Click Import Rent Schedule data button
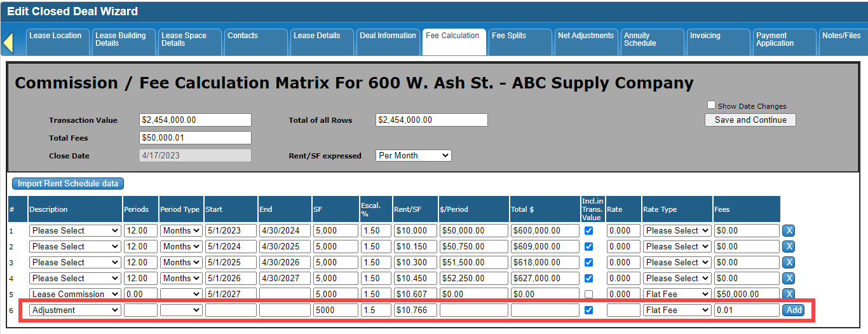The image size is (868, 334). pyautogui.click(x=68, y=183)
